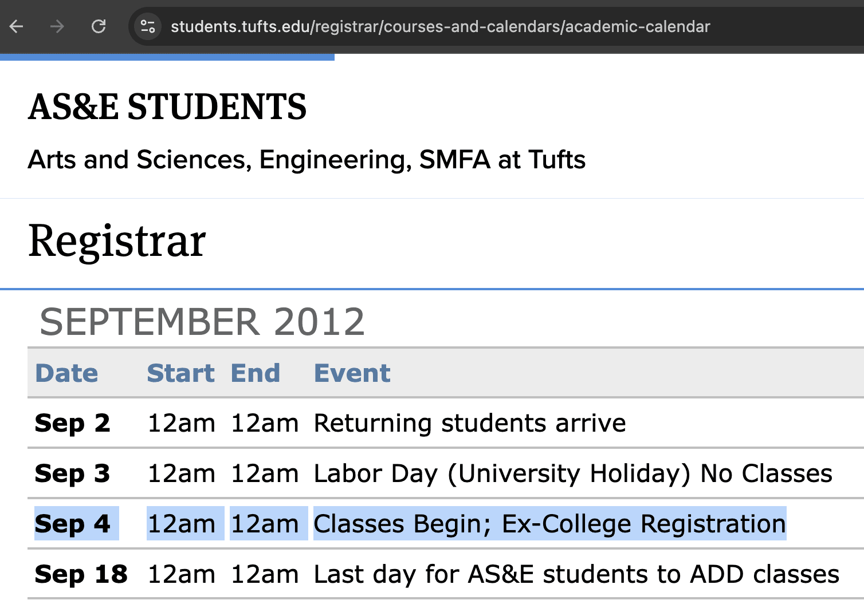Select the Sep 2 date cell
The width and height of the screenshot is (864, 616).
point(72,424)
